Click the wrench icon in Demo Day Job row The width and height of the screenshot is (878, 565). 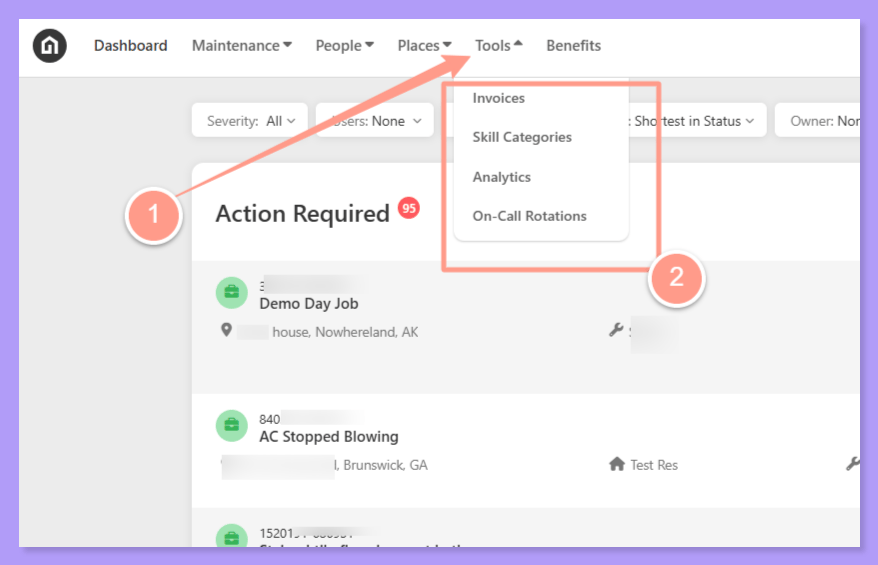pos(616,330)
